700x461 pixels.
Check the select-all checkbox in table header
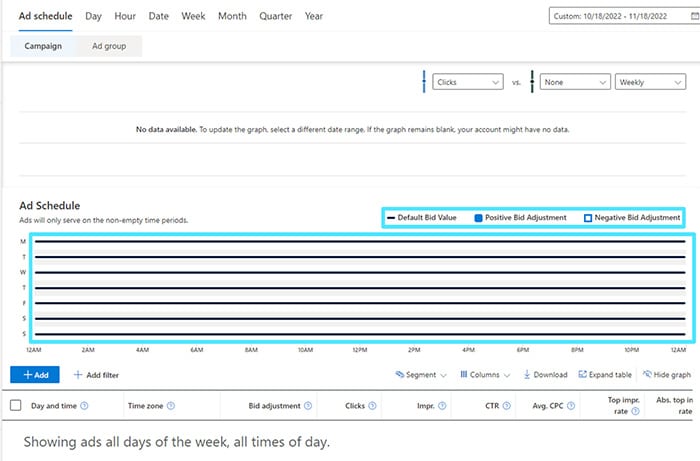point(15,406)
